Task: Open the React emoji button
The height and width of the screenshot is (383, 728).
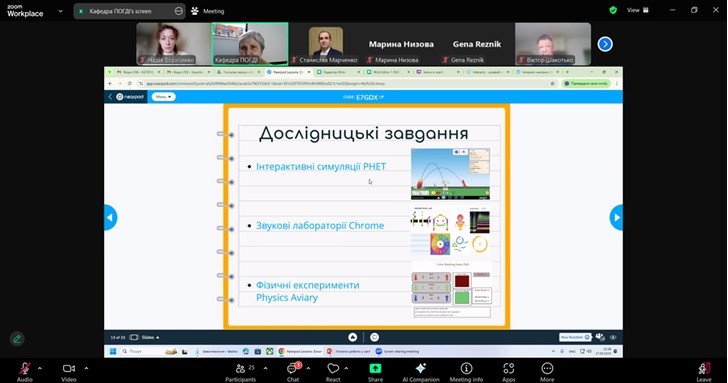Action: [333, 372]
